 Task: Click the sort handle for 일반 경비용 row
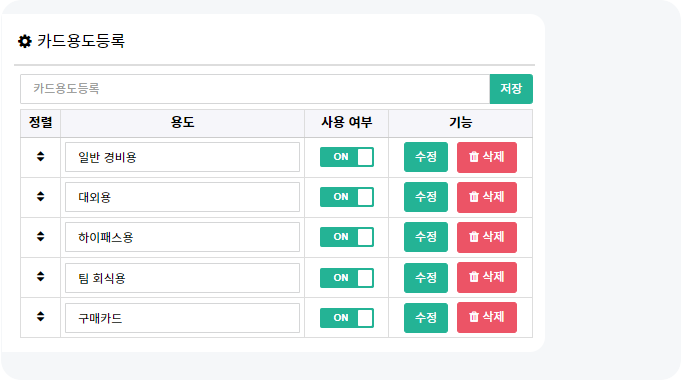40,156
